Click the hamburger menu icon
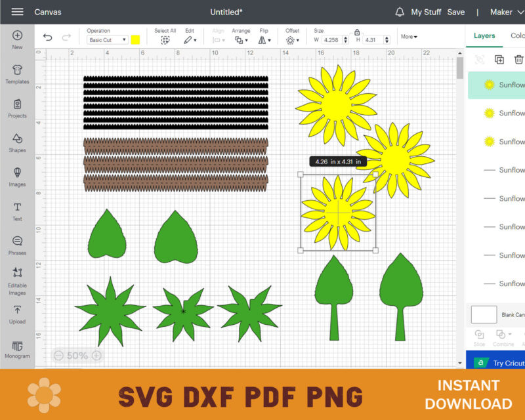 [x=17, y=11]
